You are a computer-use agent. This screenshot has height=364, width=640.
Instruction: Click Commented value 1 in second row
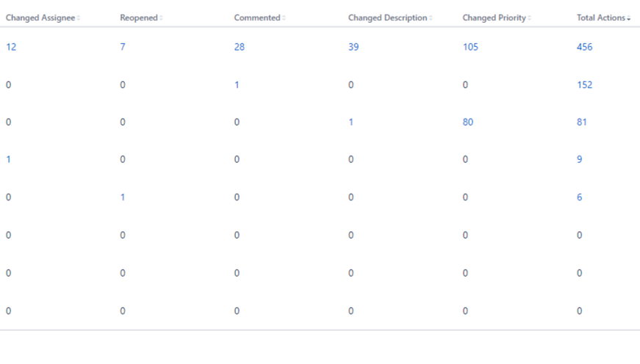point(237,85)
